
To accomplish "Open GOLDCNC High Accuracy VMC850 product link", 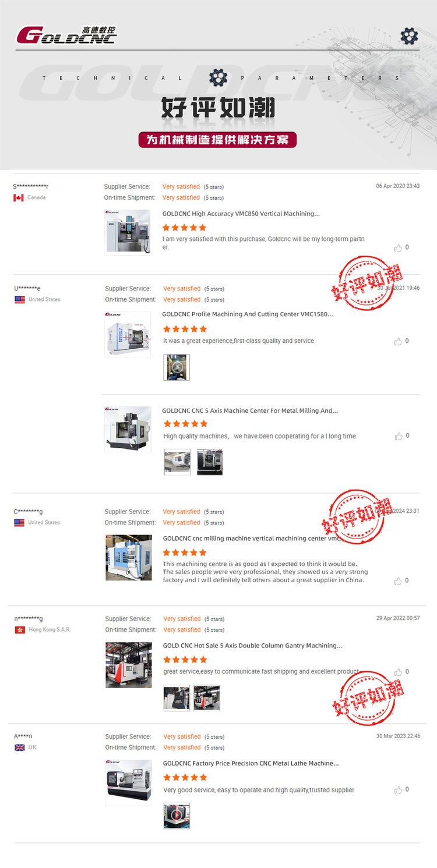I will 241,214.
